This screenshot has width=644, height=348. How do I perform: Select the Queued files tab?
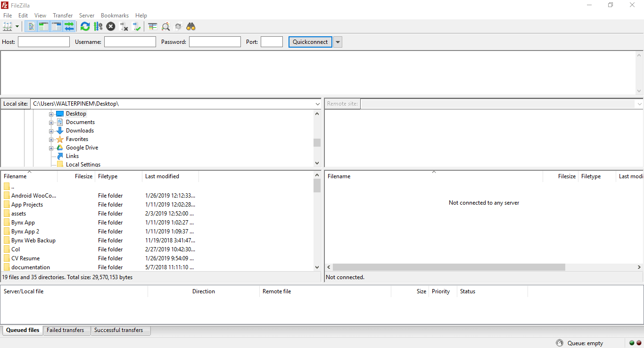(x=23, y=330)
